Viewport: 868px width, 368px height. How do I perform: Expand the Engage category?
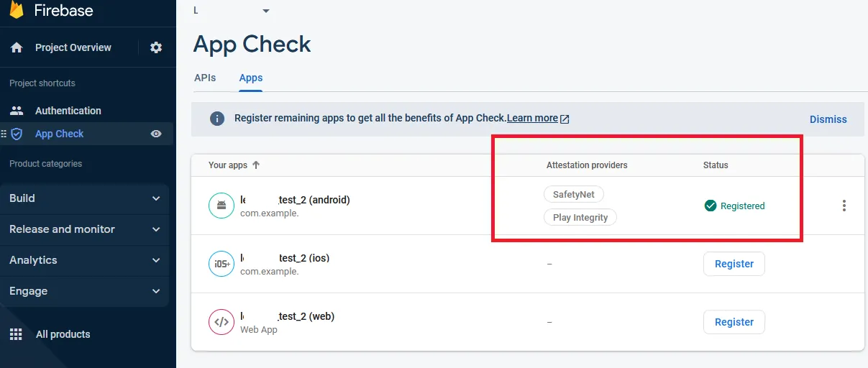click(x=85, y=291)
